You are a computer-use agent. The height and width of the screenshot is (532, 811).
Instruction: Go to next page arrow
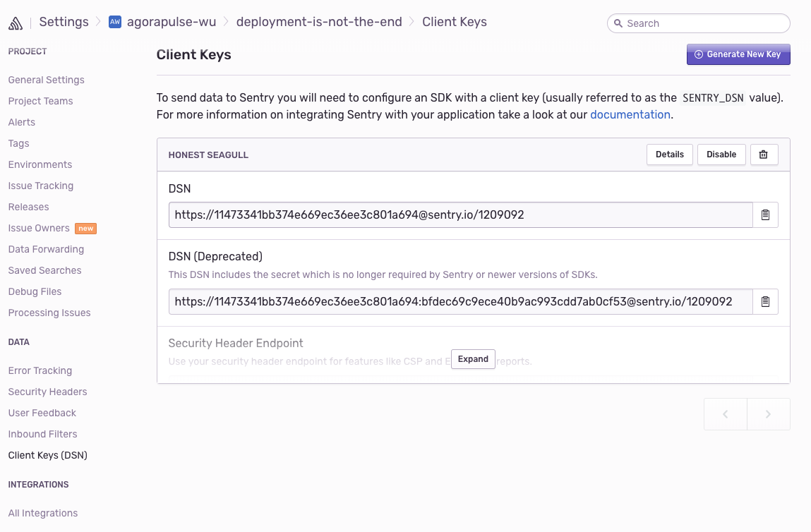pos(769,414)
